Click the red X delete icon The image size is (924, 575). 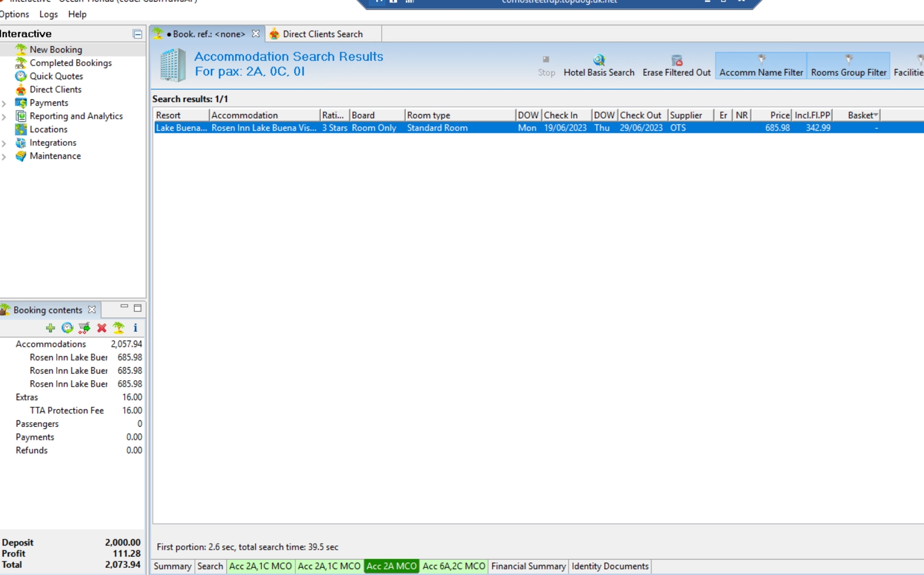(x=102, y=328)
